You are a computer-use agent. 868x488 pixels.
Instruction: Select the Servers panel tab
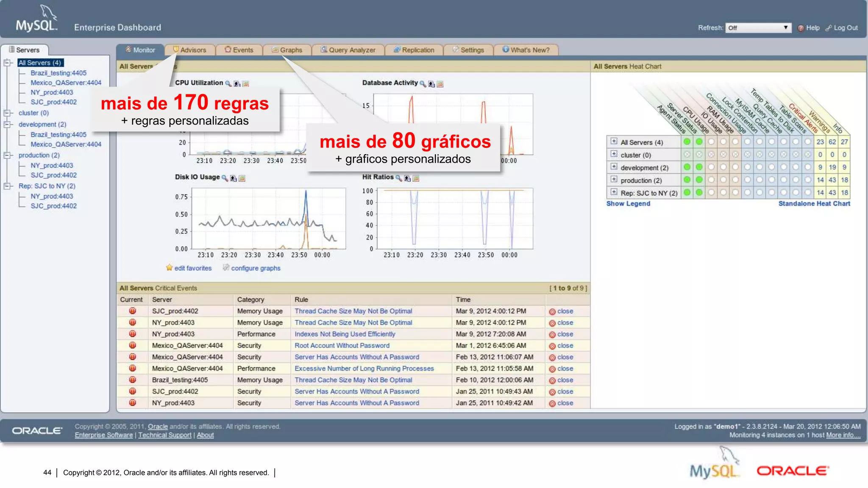(24, 50)
